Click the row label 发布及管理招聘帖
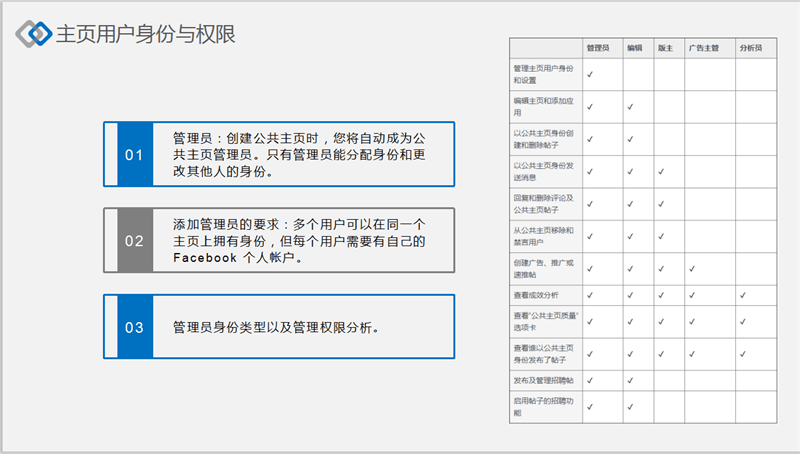 (x=543, y=381)
